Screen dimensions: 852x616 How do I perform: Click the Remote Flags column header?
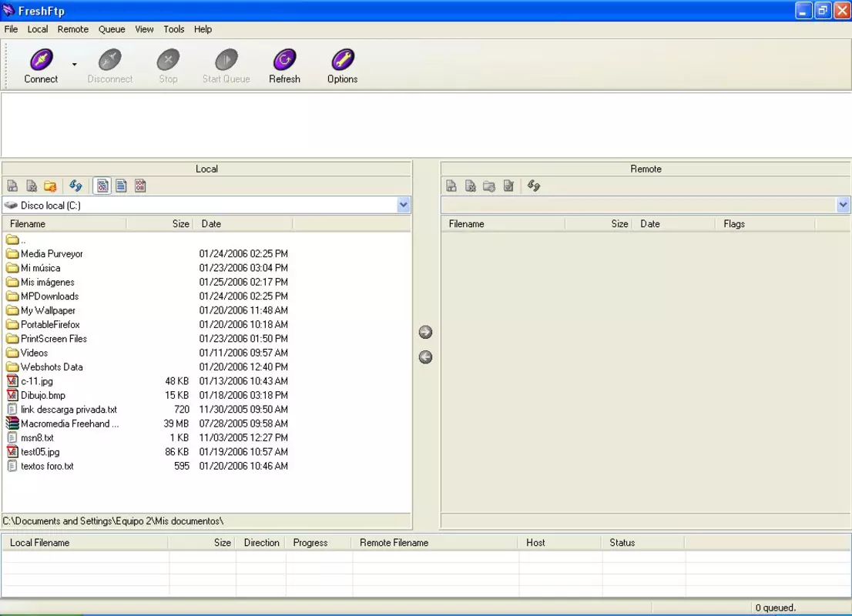pyautogui.click(x=764, y=224)
